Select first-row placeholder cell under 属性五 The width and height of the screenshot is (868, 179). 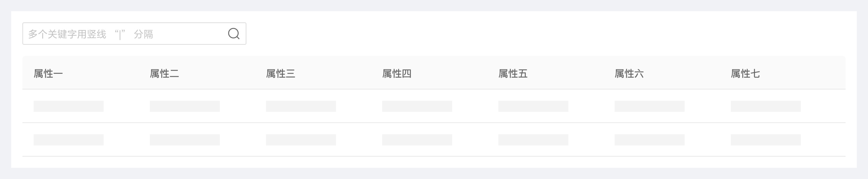point(533,106)
